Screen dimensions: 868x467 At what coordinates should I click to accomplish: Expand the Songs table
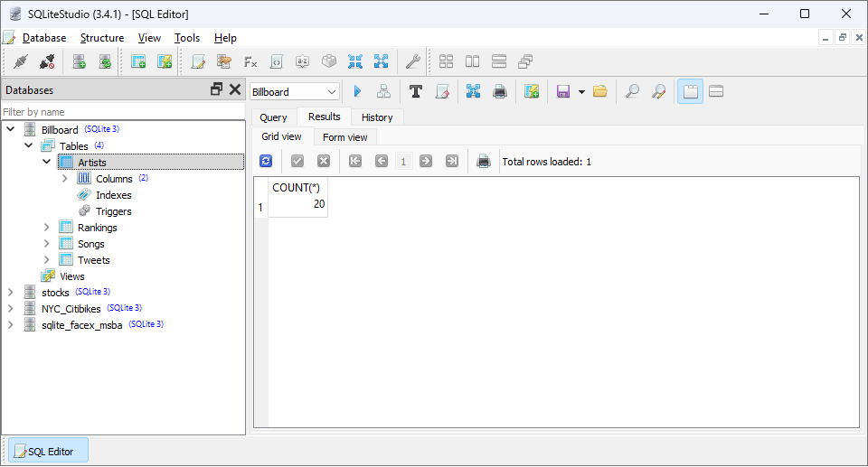47,244
